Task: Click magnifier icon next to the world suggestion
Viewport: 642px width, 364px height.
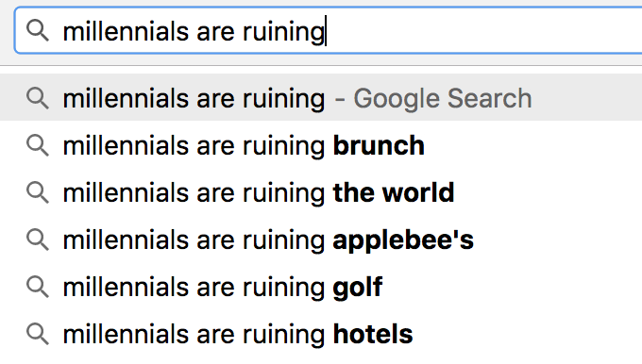Action: (x=38, y=192)
